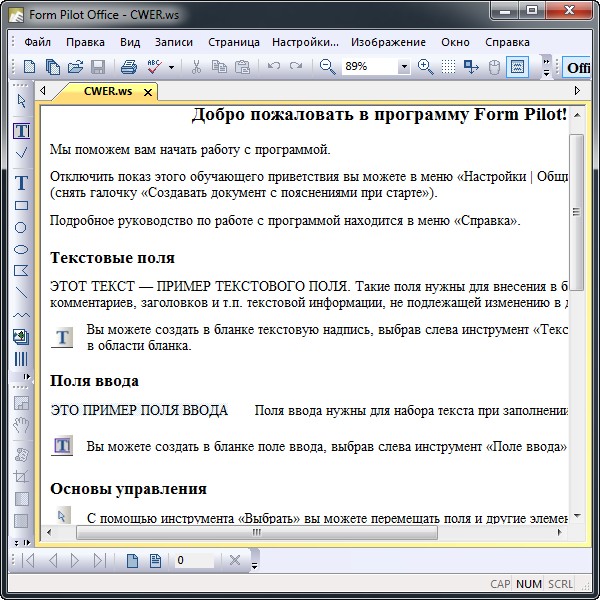The width and height of the screenshot is (600, 600).
Task: Pick the Text label tool
Action: (x=21, y=183)
